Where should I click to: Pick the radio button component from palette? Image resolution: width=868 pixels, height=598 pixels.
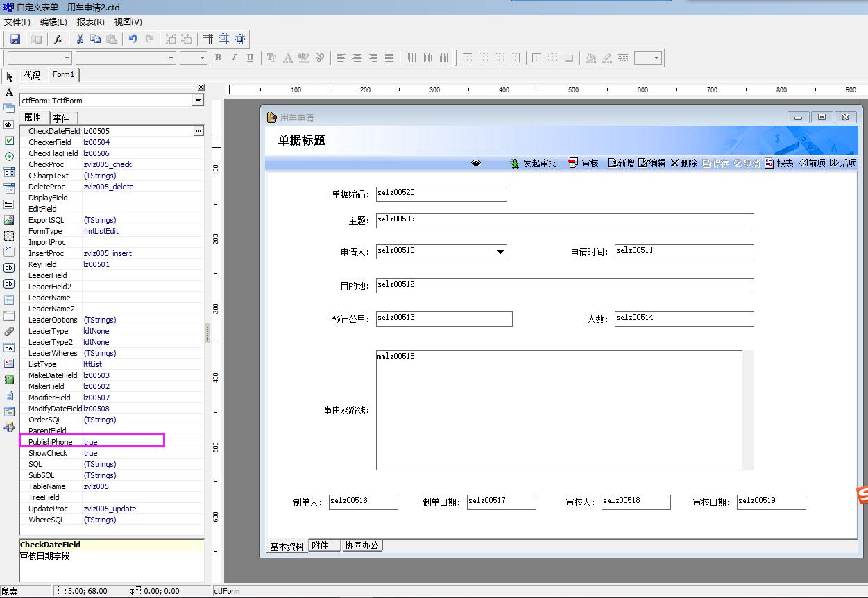pyautogui.click(x=9, y=157)
